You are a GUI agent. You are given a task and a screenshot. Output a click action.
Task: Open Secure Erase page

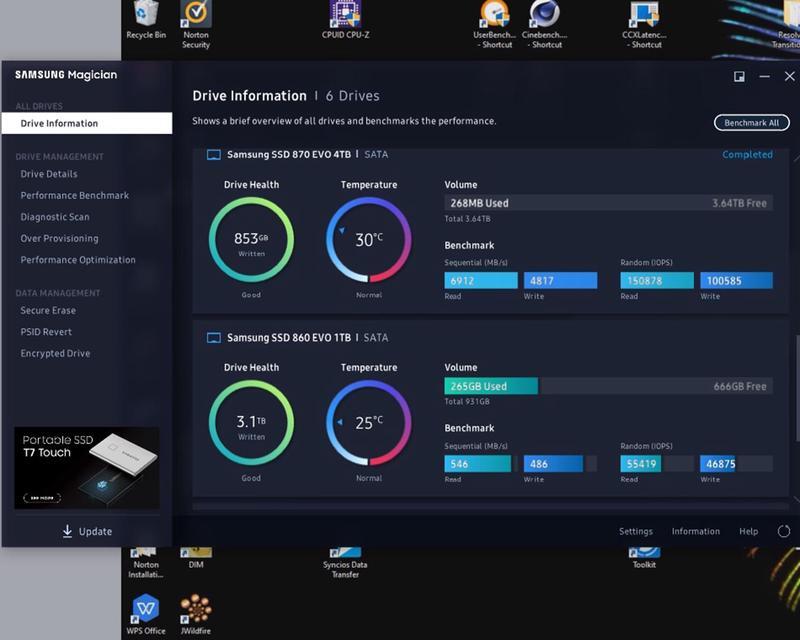tap(48, 310)
